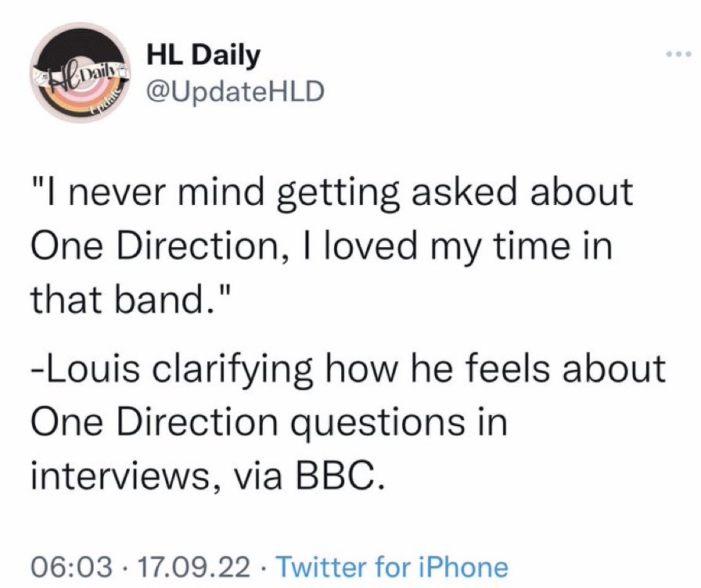The image size is (701, 588).
Task: Click the quoted paragraph about One Direction
Action: pyautogui.click(x=332, y=246)
